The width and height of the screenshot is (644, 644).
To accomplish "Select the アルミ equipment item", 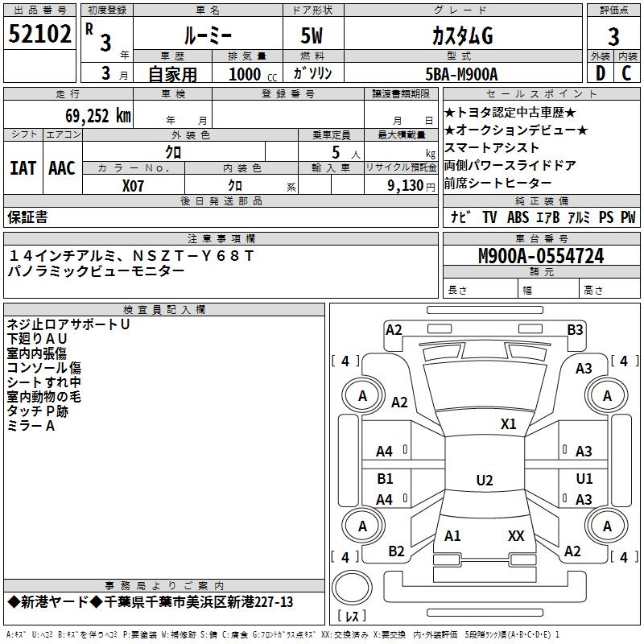I will tap(579, 217).
